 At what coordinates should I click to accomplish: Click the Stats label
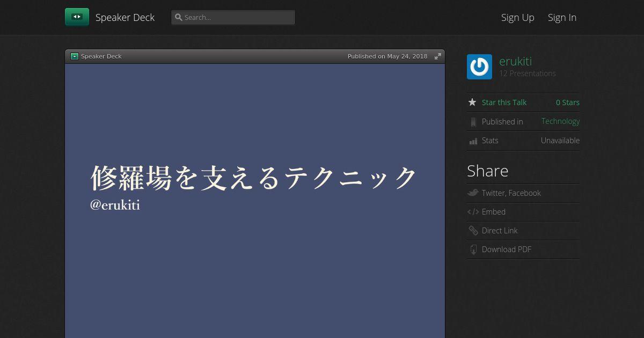(490, 141)
